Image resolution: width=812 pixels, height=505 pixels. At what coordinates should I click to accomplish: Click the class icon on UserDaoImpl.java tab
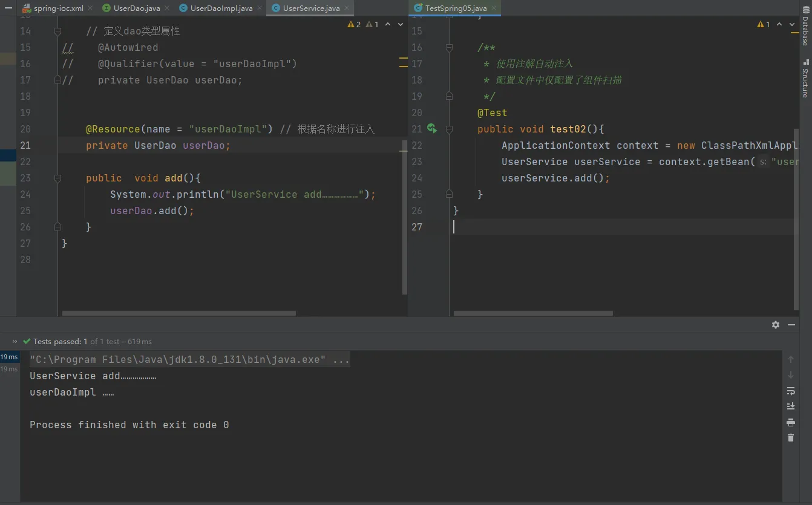click(183, 8)
